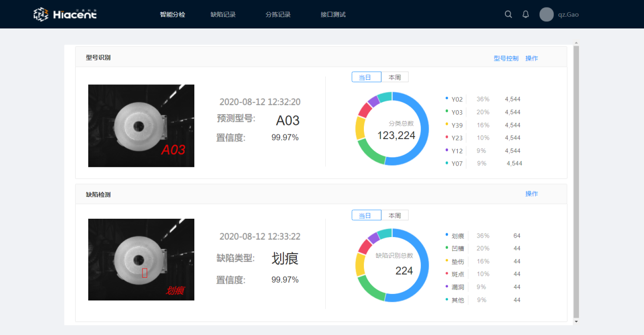Click the red defect bounding box marker
The height and width of the screenshot is (335, 644).
[x=145, y=273]
